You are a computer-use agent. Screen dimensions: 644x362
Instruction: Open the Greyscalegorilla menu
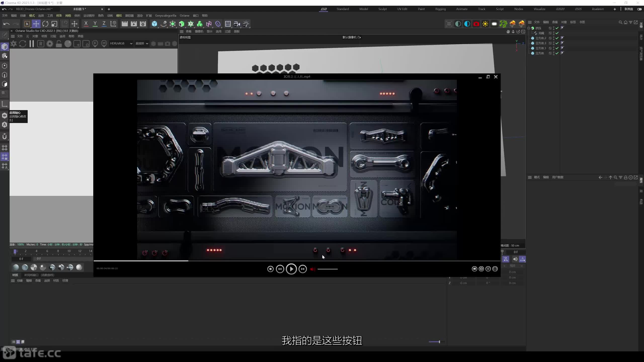coord(166,16)
